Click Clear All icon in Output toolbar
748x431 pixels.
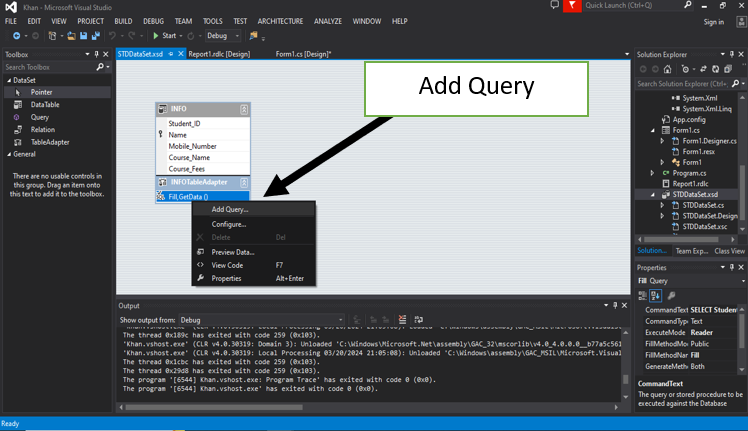pyautogui.click(x=402, y=320)
